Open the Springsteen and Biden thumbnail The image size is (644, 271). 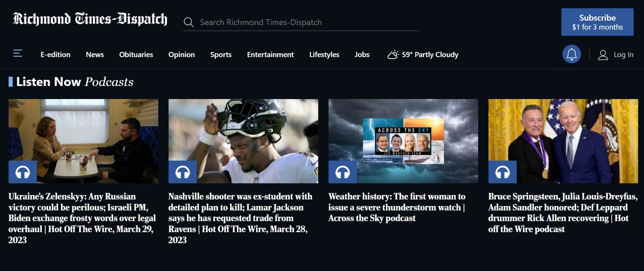tap(563, 141)
